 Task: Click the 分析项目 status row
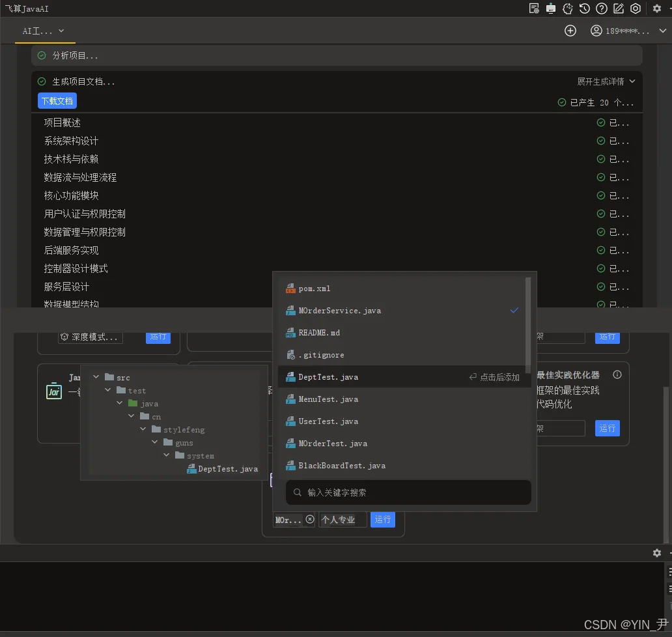337,56
